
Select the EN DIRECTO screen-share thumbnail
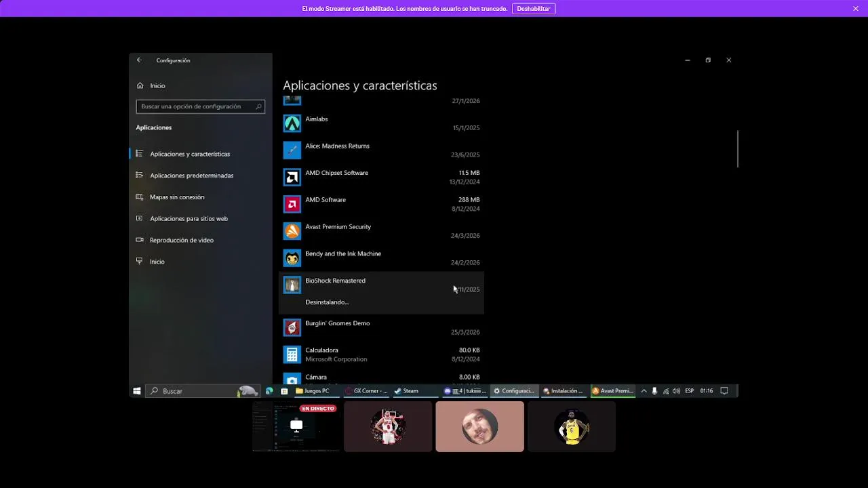point(296,426)
